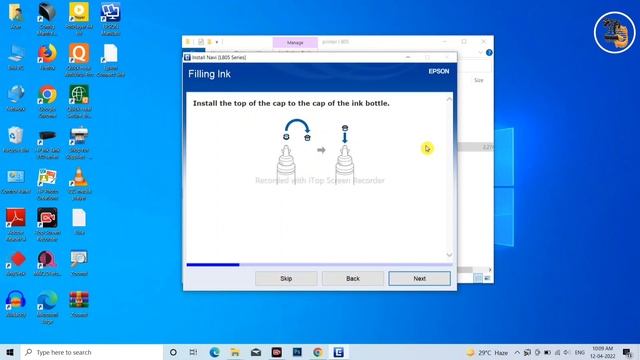The image size is (640, 360).
Task: Click the 29°C Haze weather widget
Action: tap(487, 352)
